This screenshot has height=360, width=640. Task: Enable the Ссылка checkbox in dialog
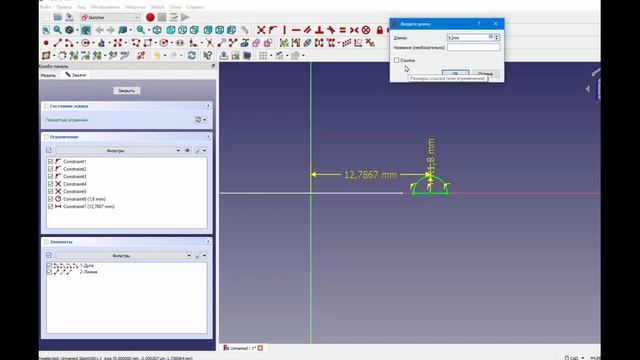396,60
